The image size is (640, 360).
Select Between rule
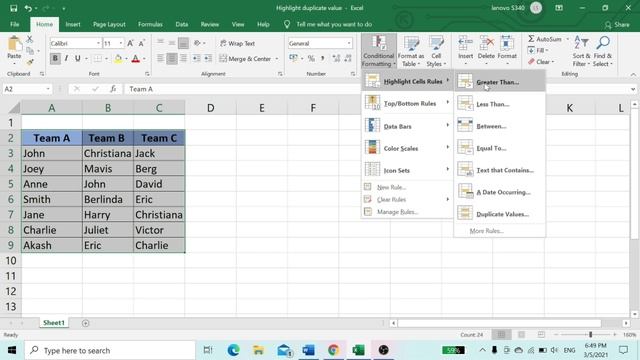500,126
